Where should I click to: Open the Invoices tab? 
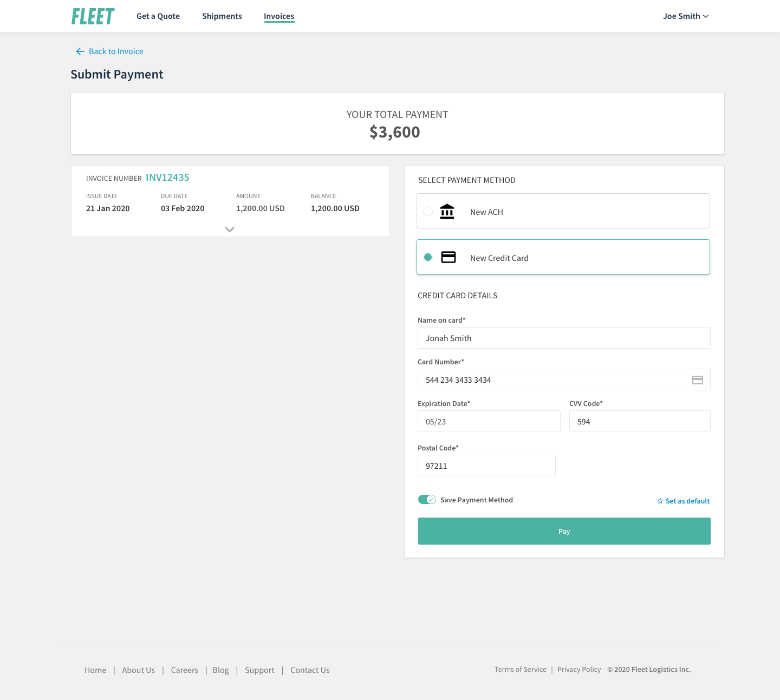pyautogui.click(x=279, y=16)
